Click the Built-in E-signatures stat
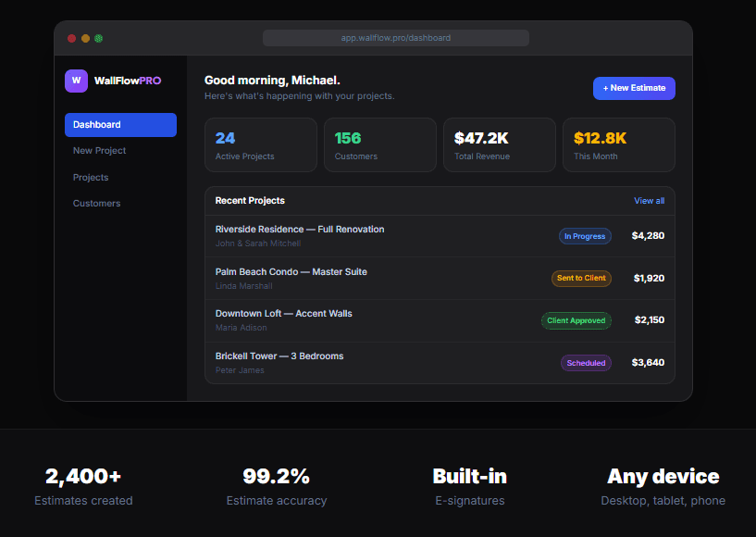Screen dimensions: 756x537 [x=469, y=486]
